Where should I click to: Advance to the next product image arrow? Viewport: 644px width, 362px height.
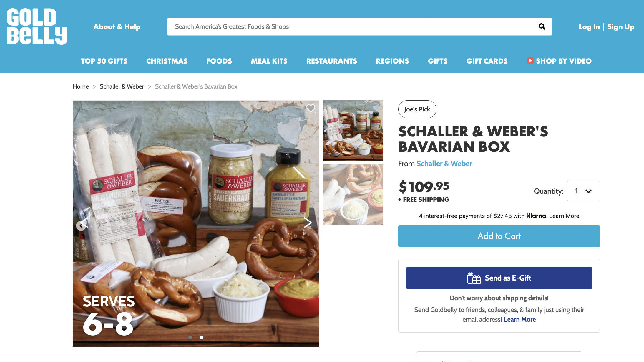[x=308, y=223]
